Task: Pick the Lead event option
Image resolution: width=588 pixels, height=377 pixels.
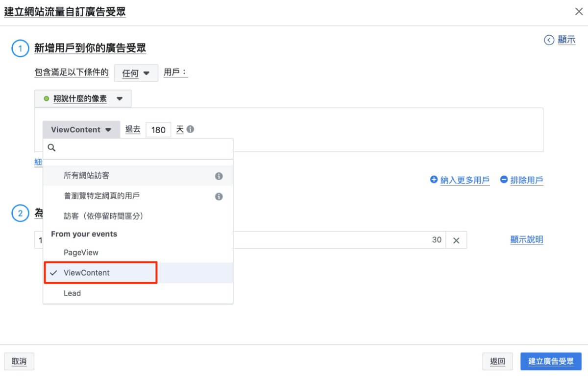Action: 72,293
